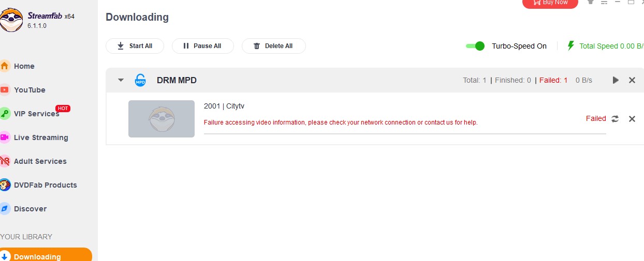644x261 pixels.
Task: Click the Start All button
Action: click(135, 46)
